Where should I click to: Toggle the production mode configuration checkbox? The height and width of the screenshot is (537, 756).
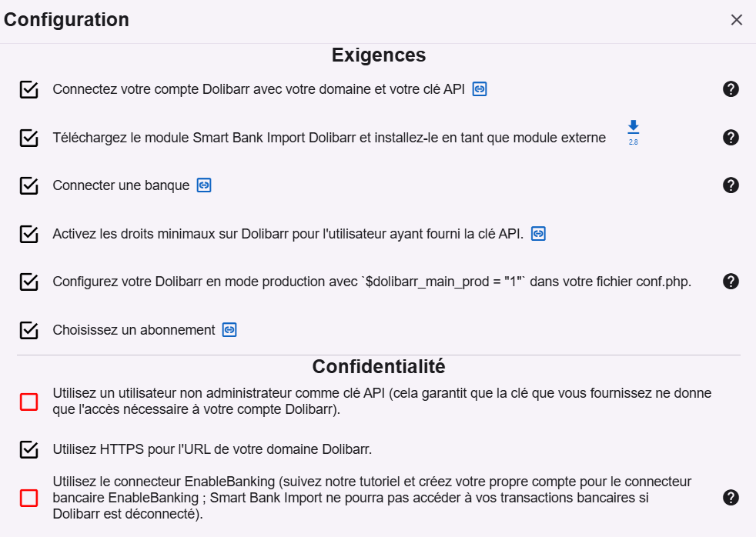pos(29,282)
